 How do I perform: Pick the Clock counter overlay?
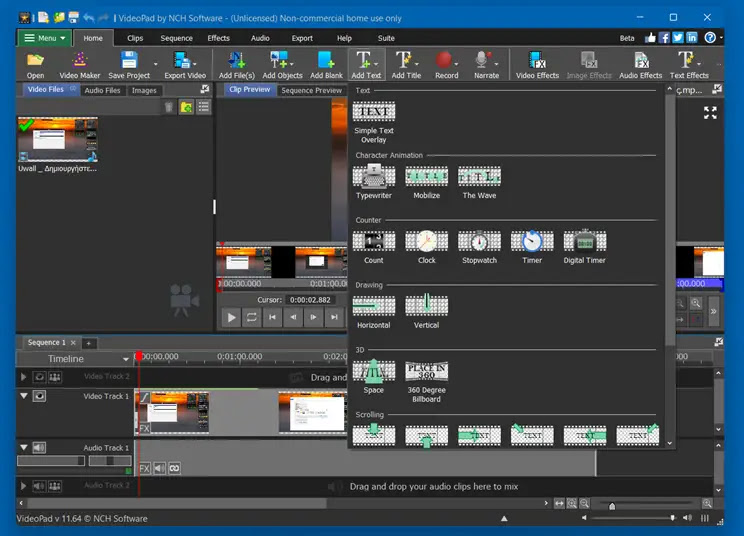427,247
